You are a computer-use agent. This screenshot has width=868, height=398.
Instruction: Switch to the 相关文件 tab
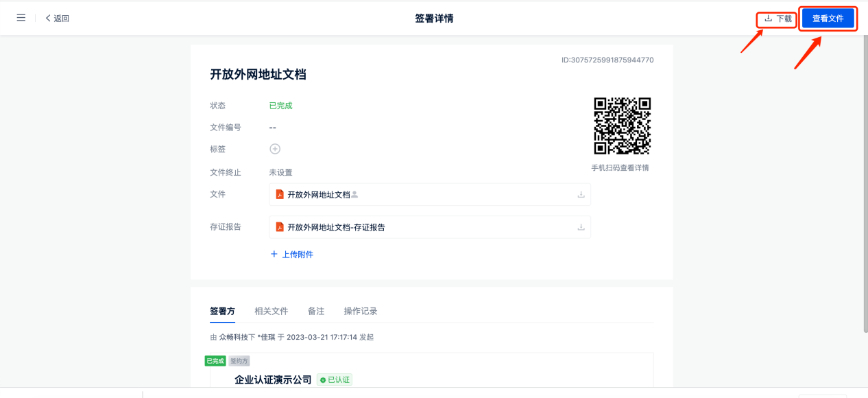tap(272, 312)
